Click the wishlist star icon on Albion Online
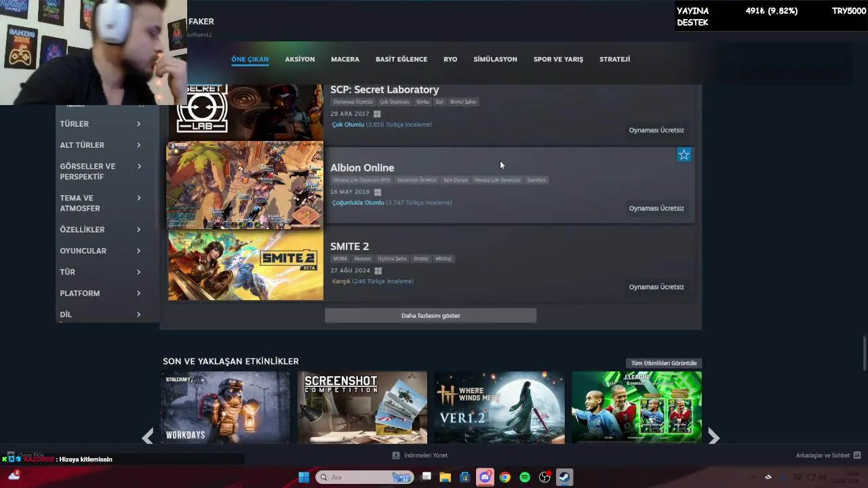868x488 pixels. click(x=684, y=155)
